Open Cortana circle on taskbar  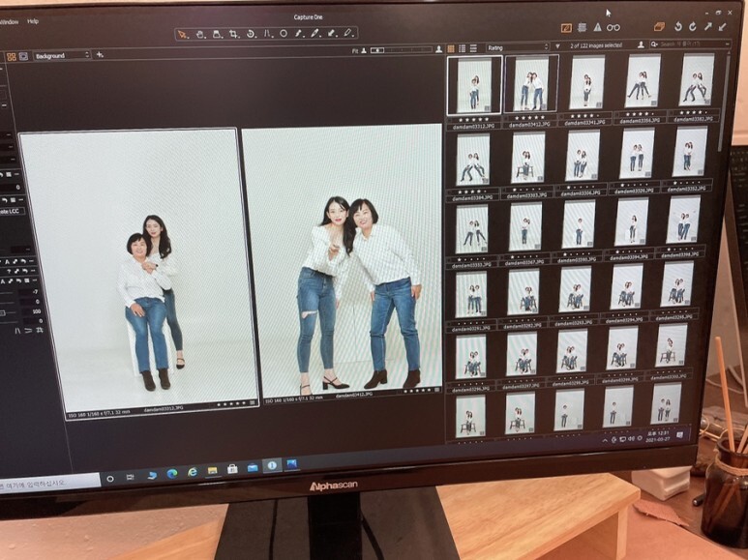click(110, 479)
